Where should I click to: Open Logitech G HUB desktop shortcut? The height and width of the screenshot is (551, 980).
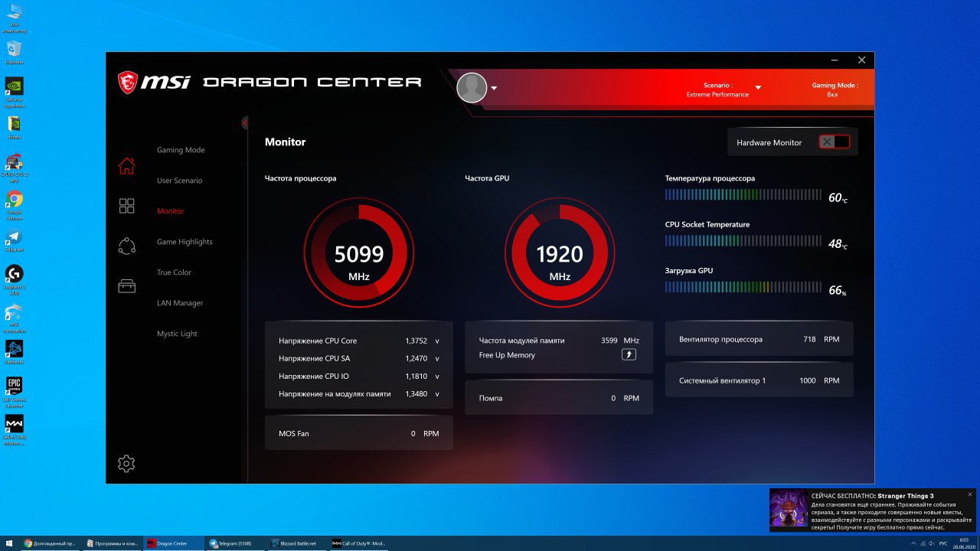(x=14, y=279)
